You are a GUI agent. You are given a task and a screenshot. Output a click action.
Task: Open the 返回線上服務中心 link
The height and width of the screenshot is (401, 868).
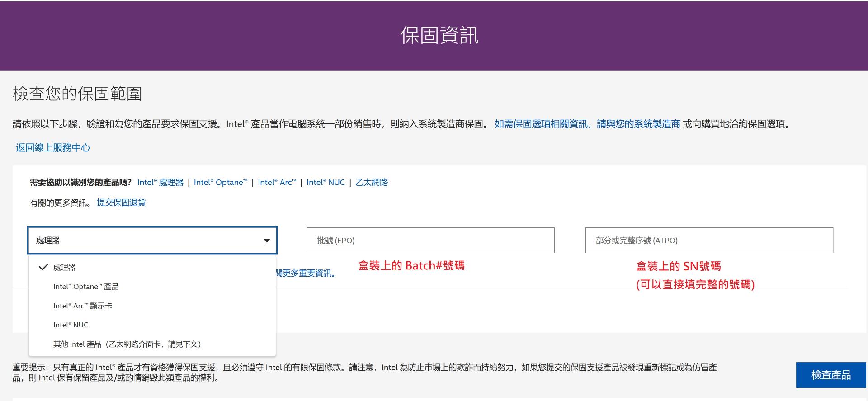tap(53, 148)
